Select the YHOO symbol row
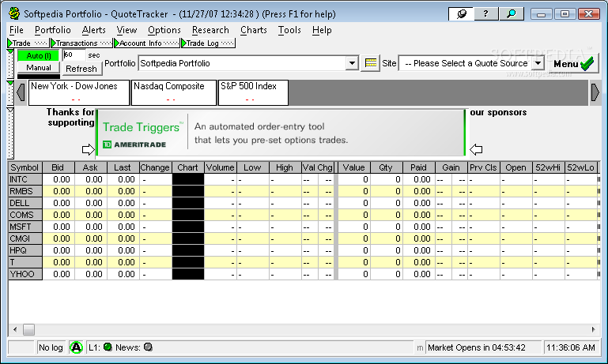The height and width of the screenshot is (364, 608). [25, 274]
